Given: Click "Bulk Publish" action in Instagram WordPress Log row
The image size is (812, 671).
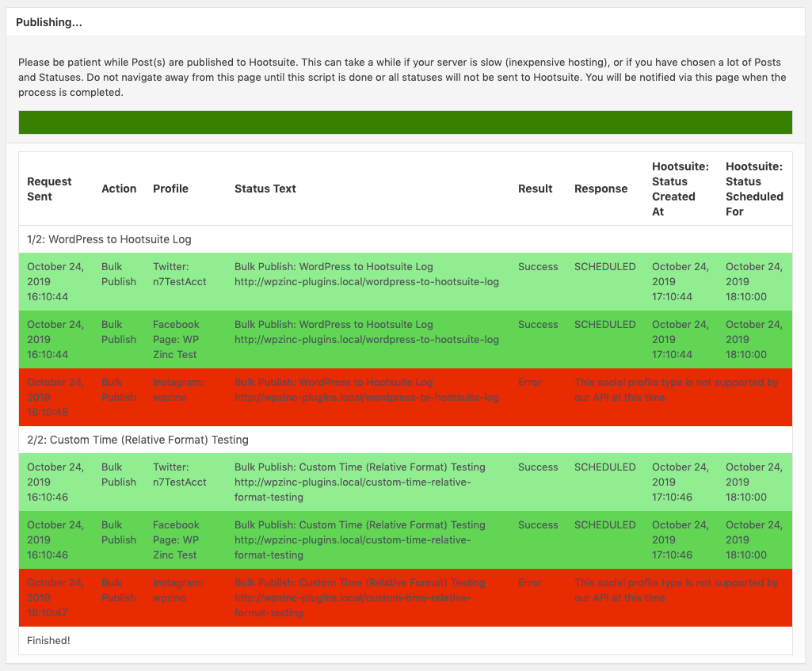Looking at the screenshot, I should (x=119, y=390).
